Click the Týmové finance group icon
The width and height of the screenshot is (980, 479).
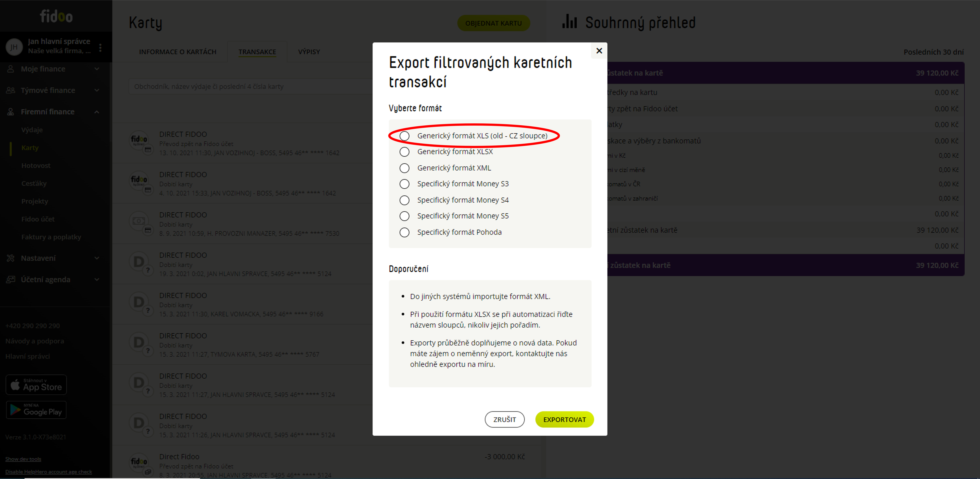pos(11,90)
